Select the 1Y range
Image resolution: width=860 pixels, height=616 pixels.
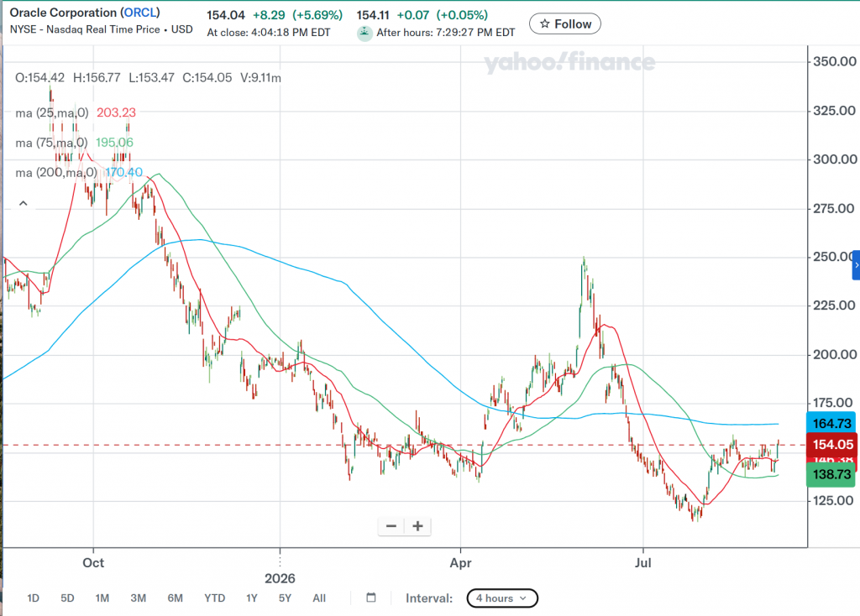click(x=252, y=598)
